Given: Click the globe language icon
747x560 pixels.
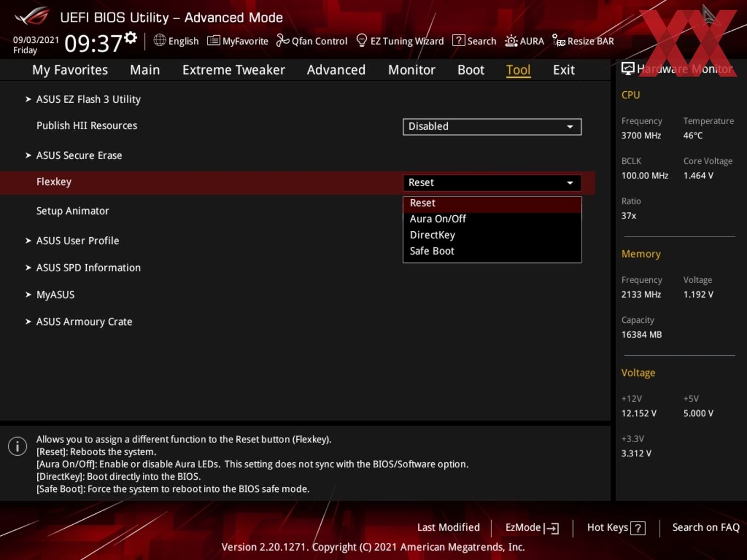Looking at the screenshot, I should click(159, 40).
